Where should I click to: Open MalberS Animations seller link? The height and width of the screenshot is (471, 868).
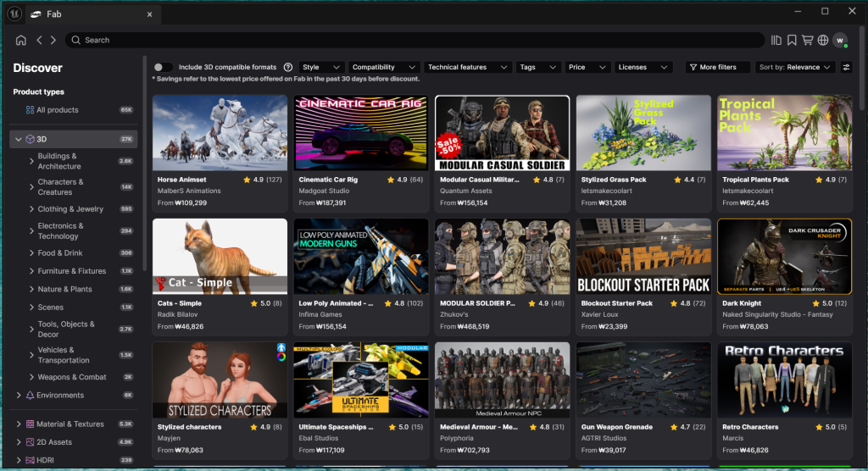click(x=189, y=191)
